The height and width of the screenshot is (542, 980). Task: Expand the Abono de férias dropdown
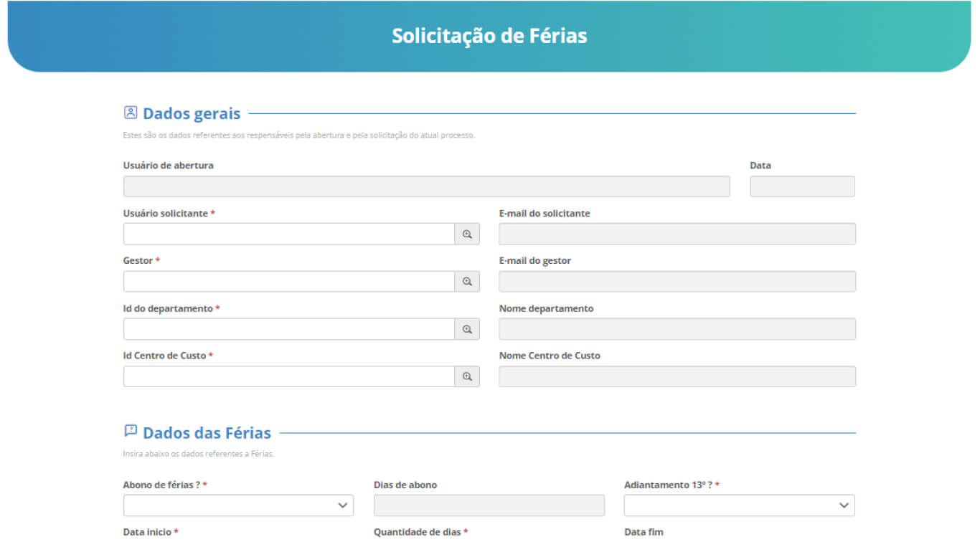[238, 505]
